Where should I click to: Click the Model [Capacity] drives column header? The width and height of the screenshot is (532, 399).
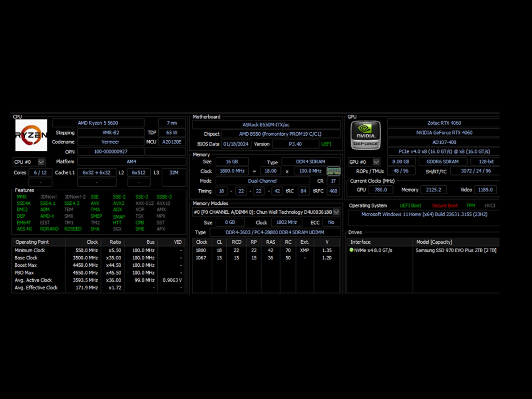click(434, 242)
